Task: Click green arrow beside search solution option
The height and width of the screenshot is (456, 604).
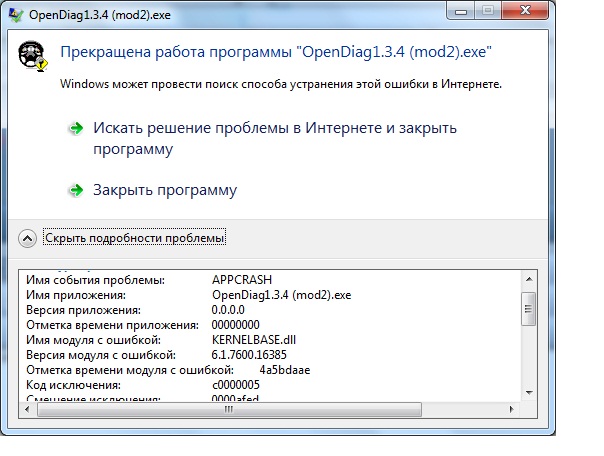Action: point(76,128)
